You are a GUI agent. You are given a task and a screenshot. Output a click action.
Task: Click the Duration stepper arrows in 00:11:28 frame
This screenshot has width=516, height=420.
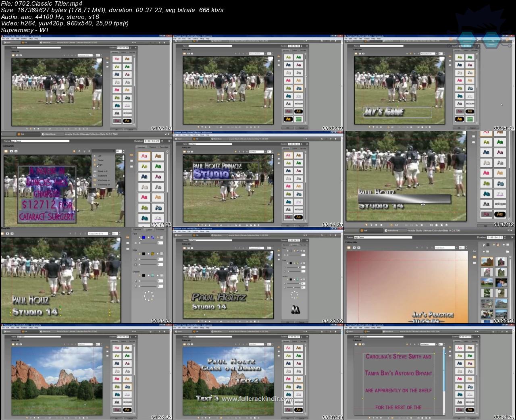pyautogui.click(x=162, y=141)
